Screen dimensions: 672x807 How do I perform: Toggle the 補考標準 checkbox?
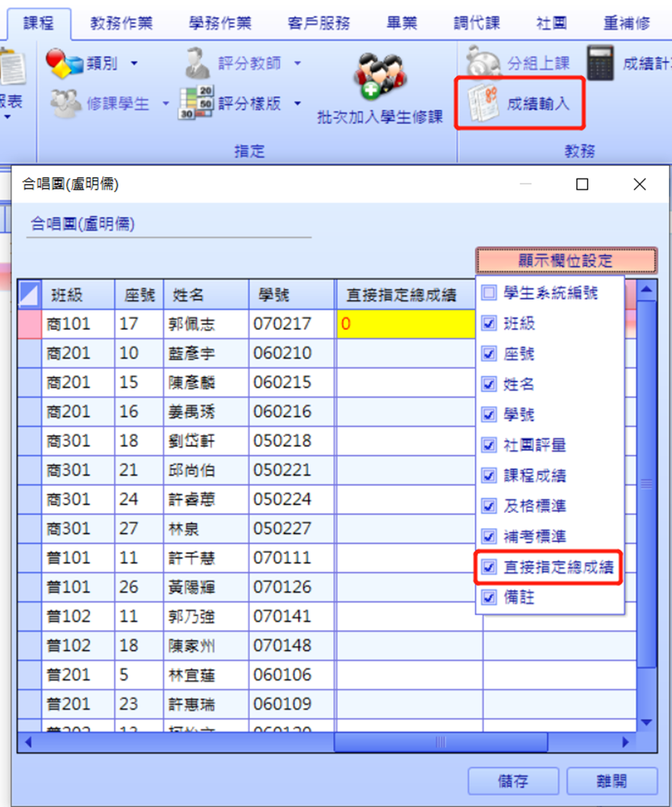[489, 536]
